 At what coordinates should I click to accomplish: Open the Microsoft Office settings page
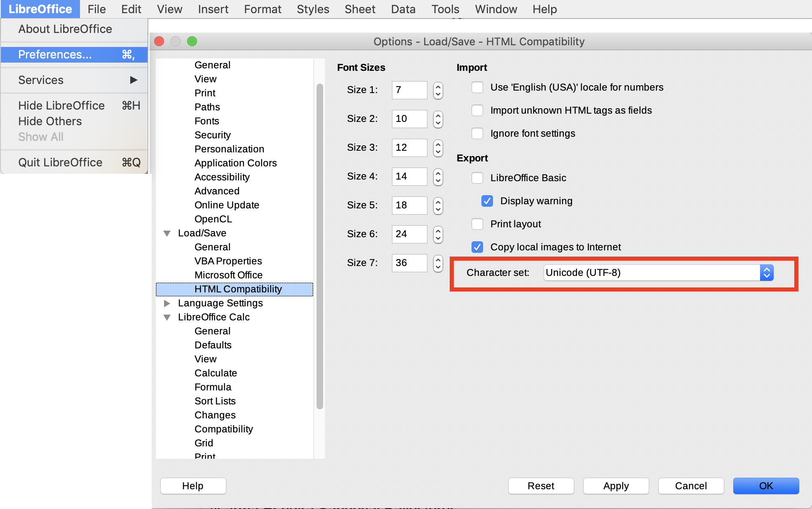click(x=228, y=275)
